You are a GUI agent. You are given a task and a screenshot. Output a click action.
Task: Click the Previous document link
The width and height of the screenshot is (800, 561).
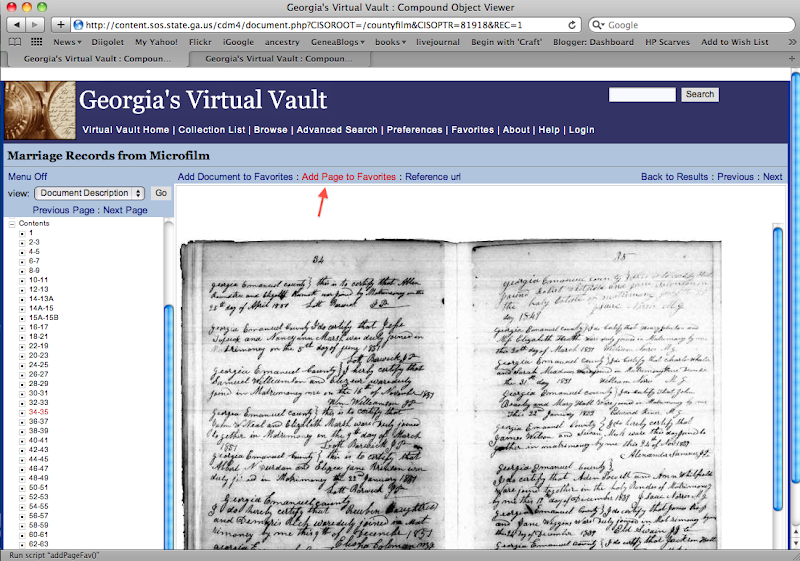[735, 176]
